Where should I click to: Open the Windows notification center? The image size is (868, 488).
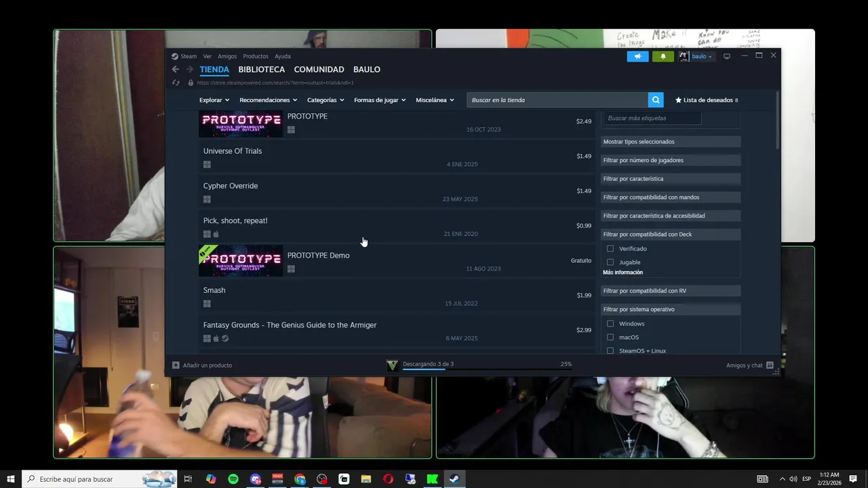coord(853,479)
